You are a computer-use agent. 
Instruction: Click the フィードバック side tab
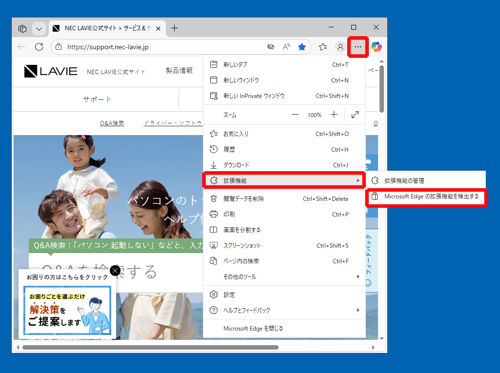pos(369,260)
